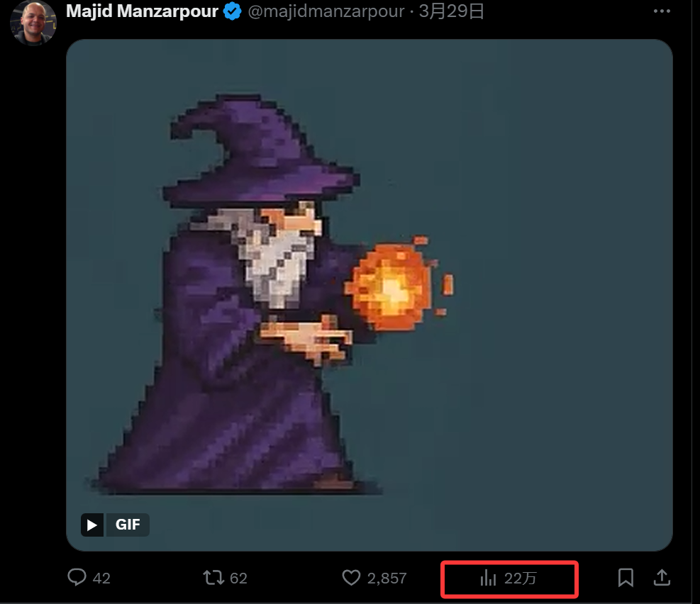Click the reply speech bubble icon
The image size is (700, 604).
pyautogui.click(x=77, y=577)
